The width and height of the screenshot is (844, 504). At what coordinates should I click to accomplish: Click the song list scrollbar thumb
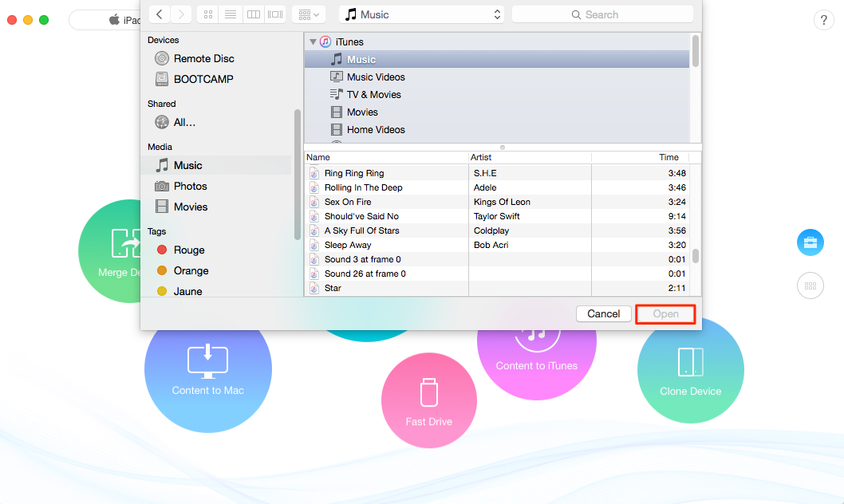(x=696, y=256)
